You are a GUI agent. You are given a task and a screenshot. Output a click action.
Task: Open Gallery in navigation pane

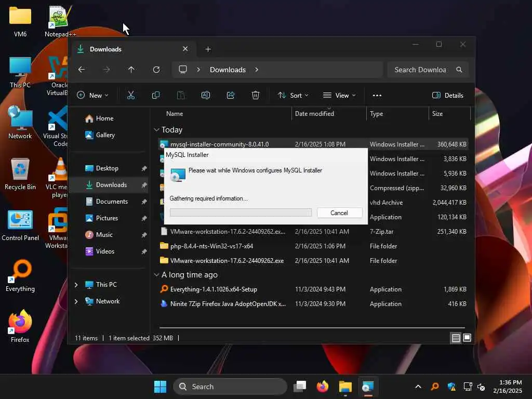click(x=100, y=135)
